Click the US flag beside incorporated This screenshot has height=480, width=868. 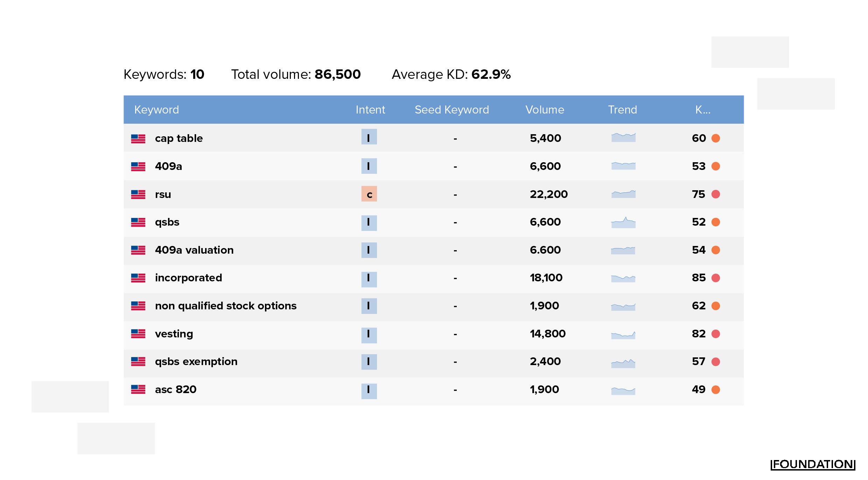[138, 278]
